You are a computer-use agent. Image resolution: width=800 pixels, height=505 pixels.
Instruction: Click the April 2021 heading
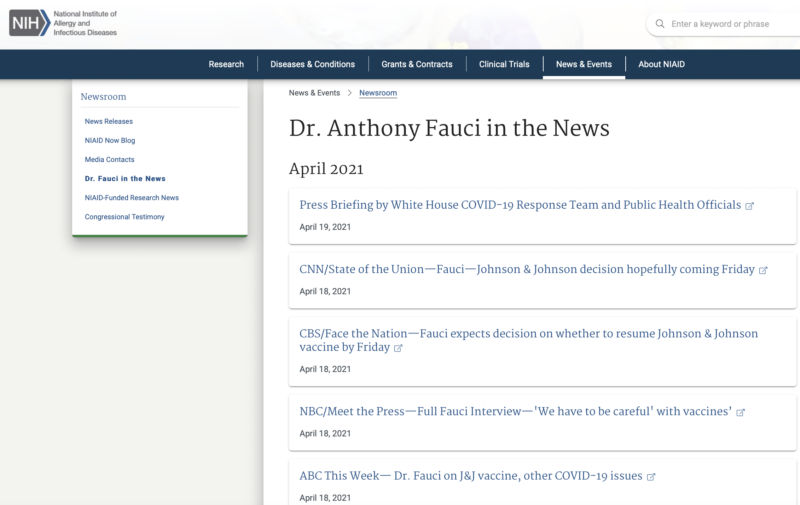[x=326, y=169]
